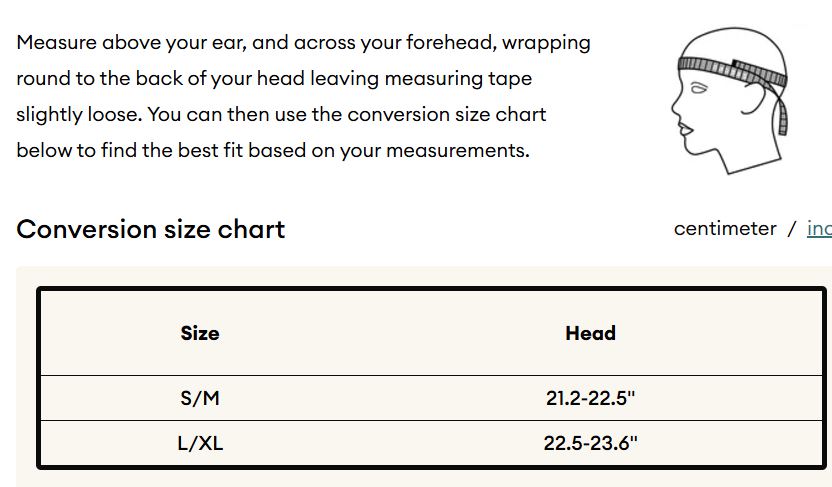The width and height of the screenshot is (832, 487).
Task: Click the Conversion size chart heading
Action: point(151,229)
